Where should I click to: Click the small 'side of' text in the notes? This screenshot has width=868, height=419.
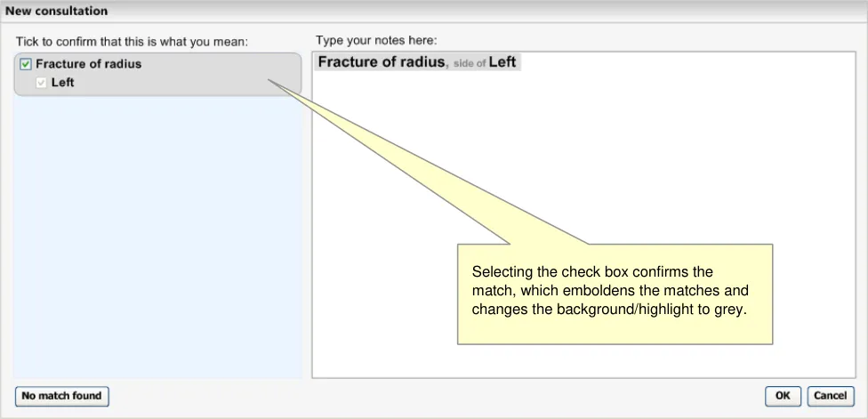coord(470,64)
